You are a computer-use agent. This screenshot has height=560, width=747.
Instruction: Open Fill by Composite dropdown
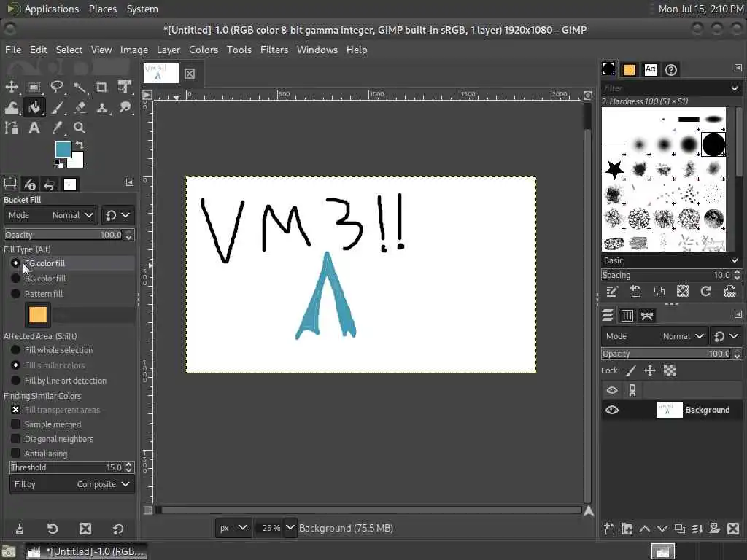[72, 484]
